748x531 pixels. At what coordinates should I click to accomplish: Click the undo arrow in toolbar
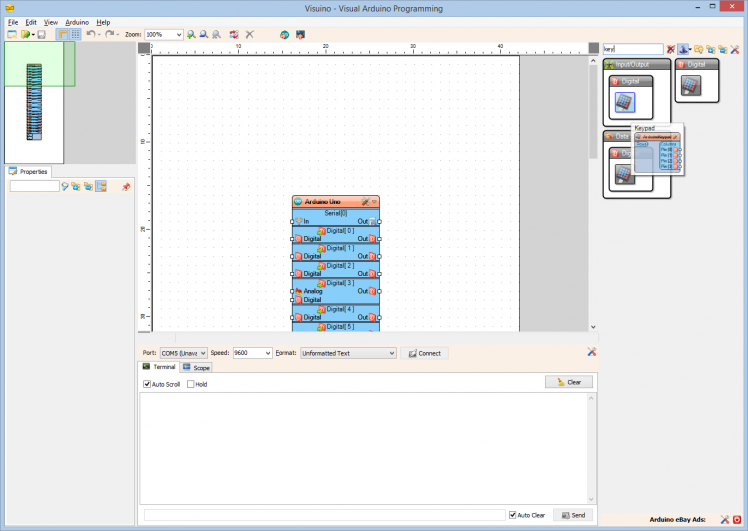tap(90, 34)
